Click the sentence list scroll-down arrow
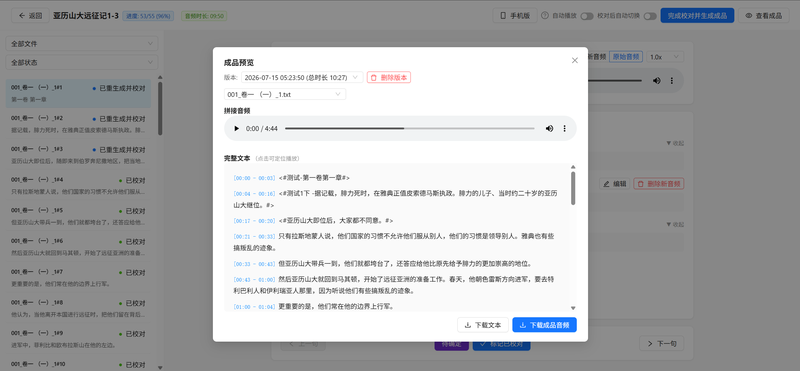 160,367
